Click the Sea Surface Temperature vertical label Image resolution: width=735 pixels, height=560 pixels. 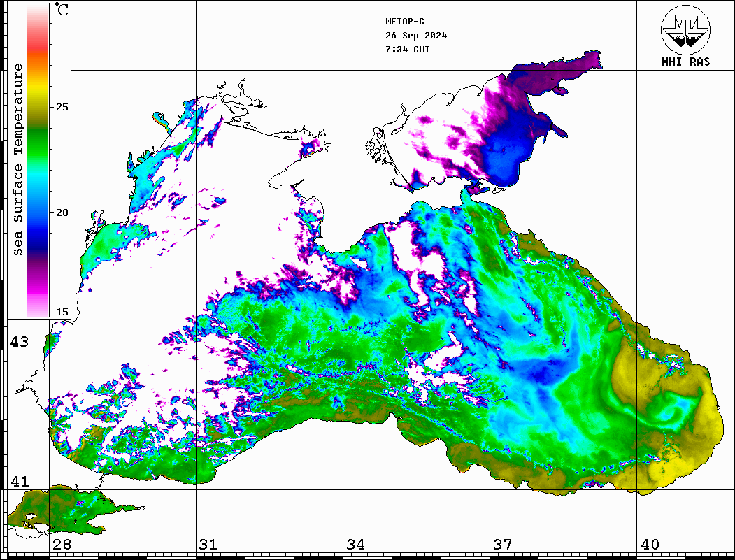pyautogui.click(x=17, y=160)
